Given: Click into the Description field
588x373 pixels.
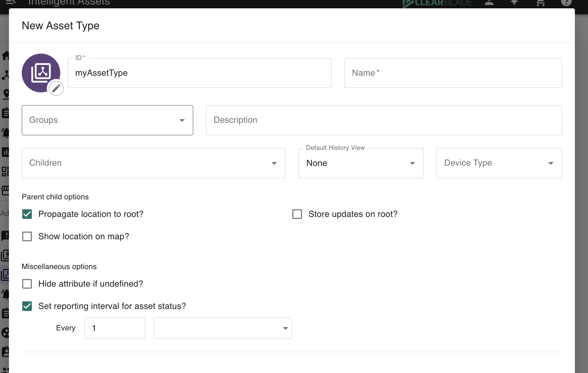Looking at the screenshot, I should pyautogui.click(x=383, y=120).
